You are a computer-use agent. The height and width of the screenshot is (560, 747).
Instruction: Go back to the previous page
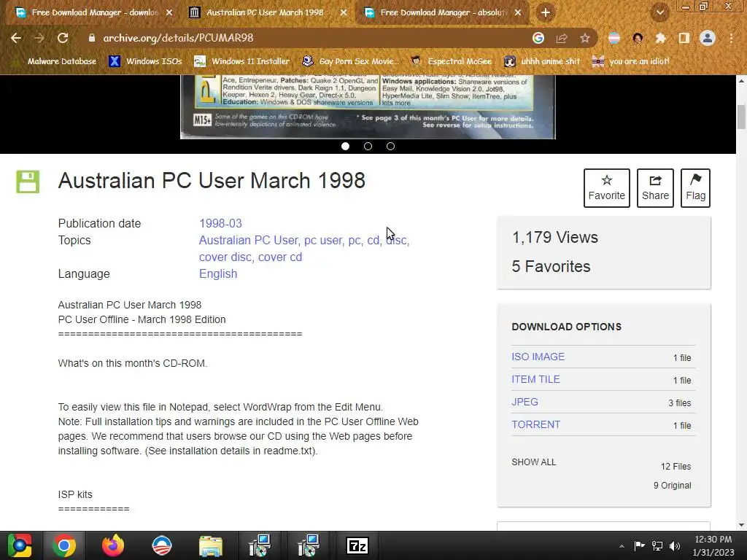click(x=16, y=38)
